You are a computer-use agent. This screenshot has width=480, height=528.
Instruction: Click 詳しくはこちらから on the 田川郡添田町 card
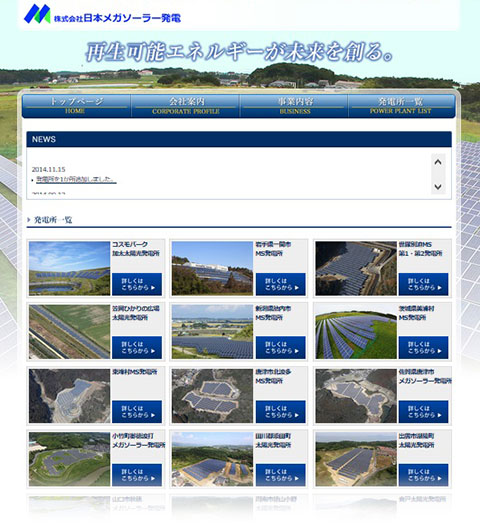281,475
